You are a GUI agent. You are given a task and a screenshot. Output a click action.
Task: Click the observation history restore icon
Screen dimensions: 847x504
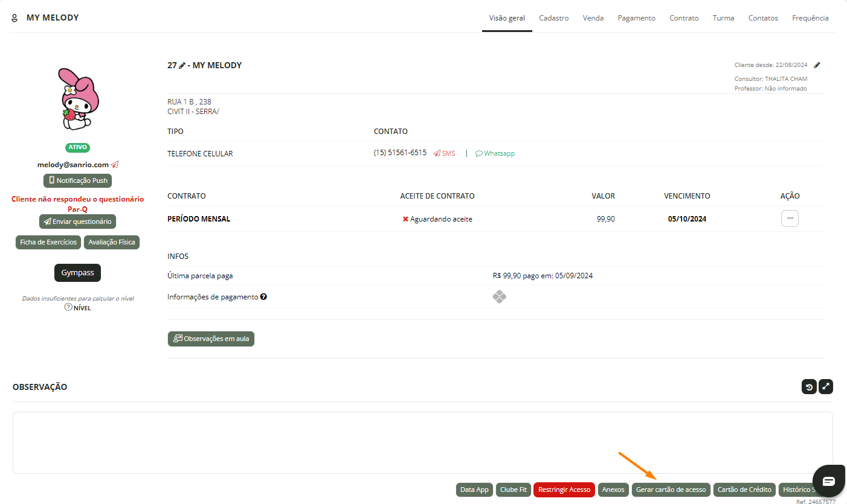[x=809, y=387]
